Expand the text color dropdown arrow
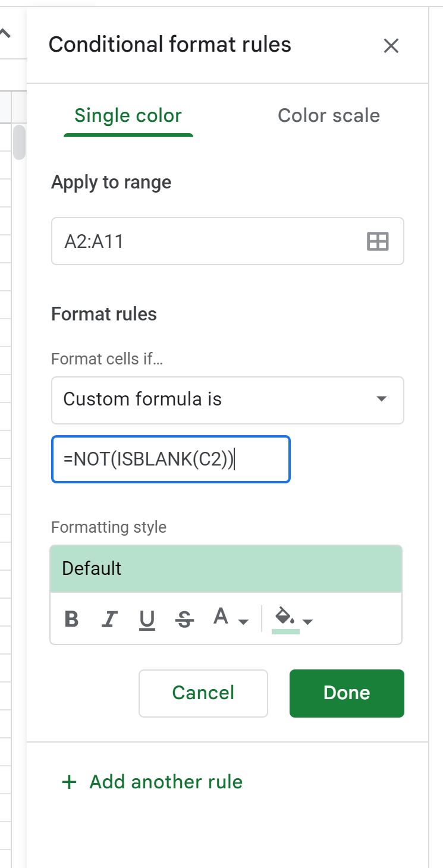The image size is (443, 868). [242, 622]
